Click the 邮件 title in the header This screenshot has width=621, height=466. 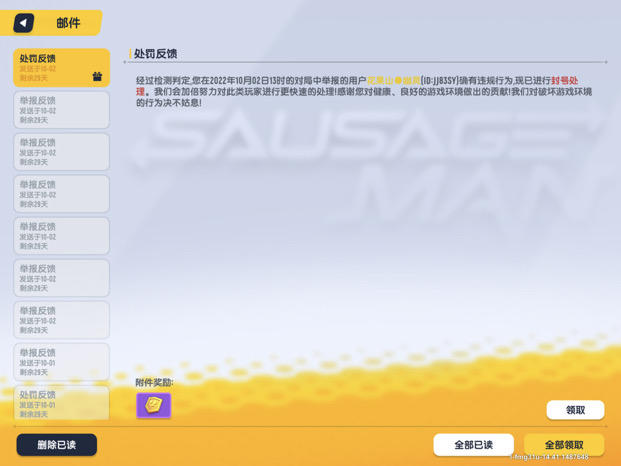68,23
